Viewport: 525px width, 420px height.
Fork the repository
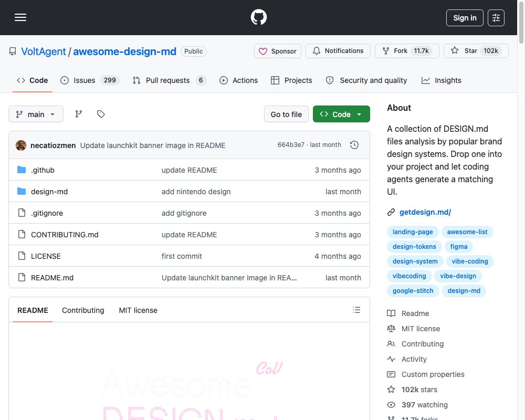coord(407,51)
